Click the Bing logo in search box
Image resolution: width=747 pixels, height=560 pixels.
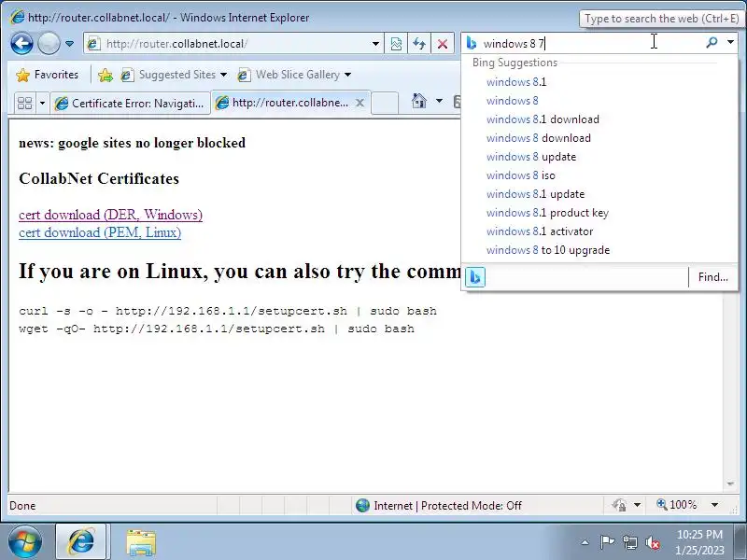coord(472,43)
